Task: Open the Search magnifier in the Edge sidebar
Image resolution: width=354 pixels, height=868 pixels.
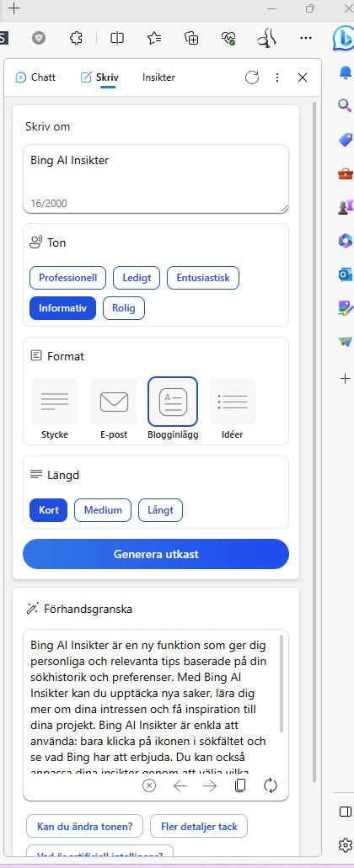Action: [345, 106]
